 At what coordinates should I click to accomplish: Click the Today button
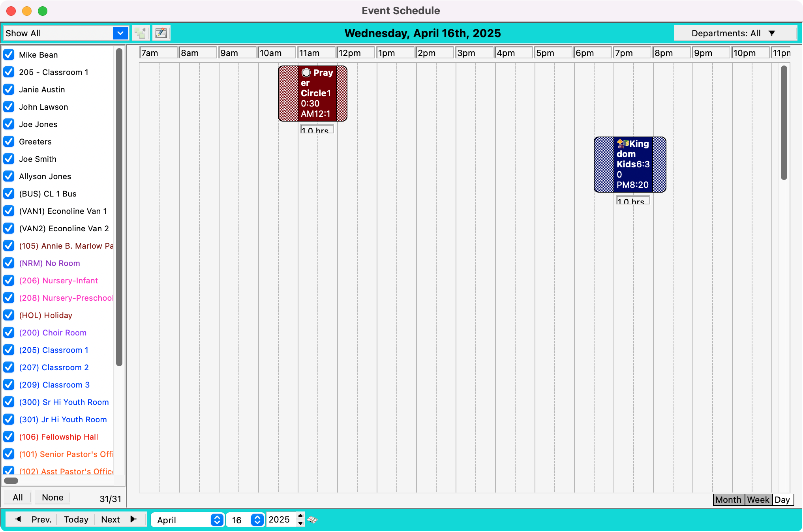click(x=76, y=519)
